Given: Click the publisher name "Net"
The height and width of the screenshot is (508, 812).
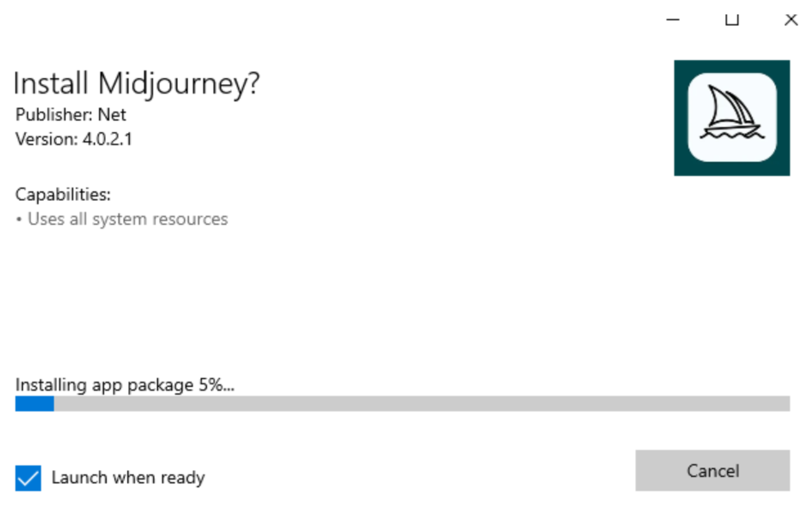Looking at the screenshot, I should pos(112,114).
